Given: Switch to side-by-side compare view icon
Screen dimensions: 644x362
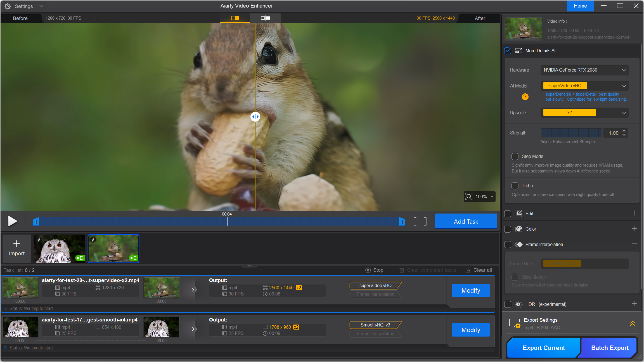Looking at the screenshot, I should (x=265, y=18).
